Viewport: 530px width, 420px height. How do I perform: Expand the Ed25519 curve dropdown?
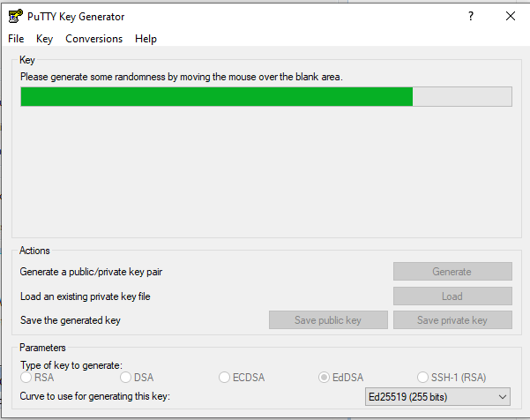[437, 397]
